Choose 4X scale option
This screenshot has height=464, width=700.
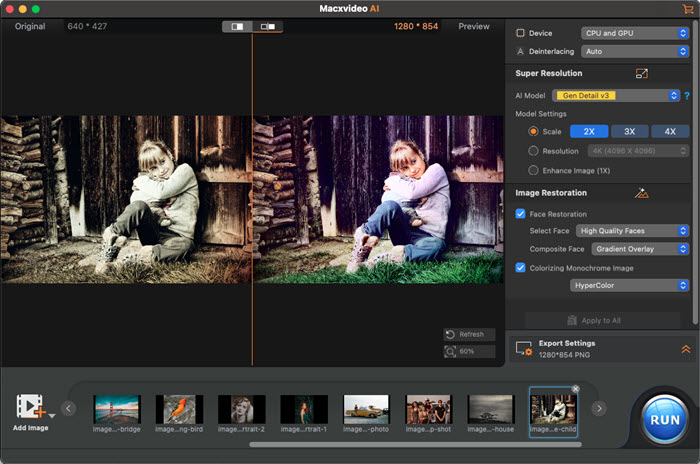[670, 131]
